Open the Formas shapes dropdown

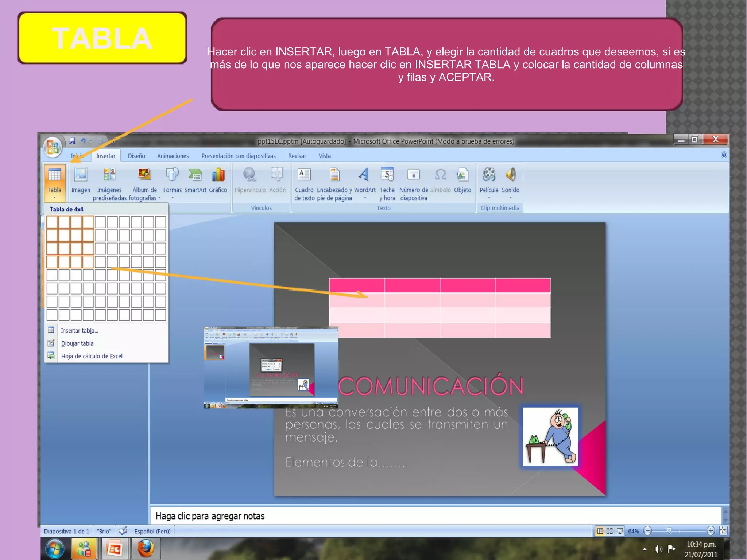click(173, 198)
